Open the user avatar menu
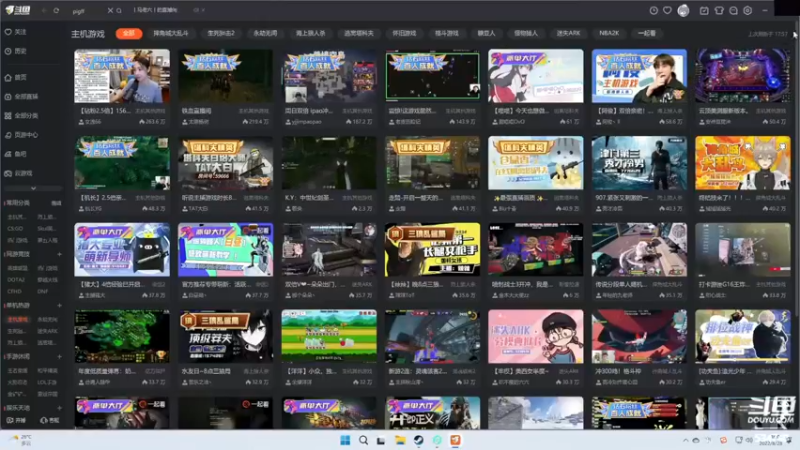 coord(683,10)
